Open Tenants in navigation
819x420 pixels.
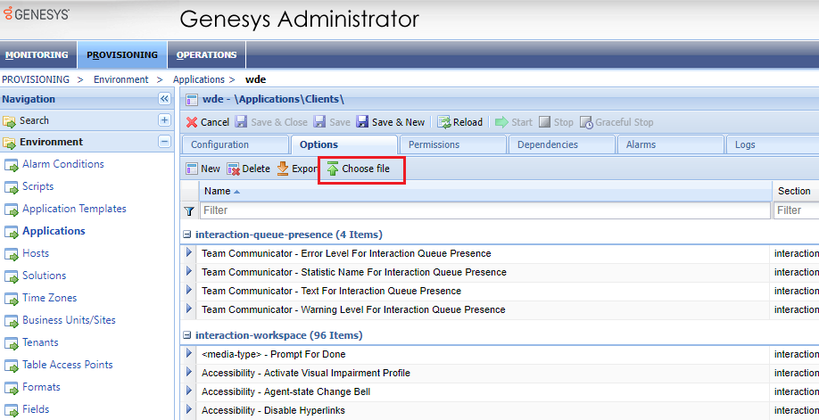(x=40, y=343)
